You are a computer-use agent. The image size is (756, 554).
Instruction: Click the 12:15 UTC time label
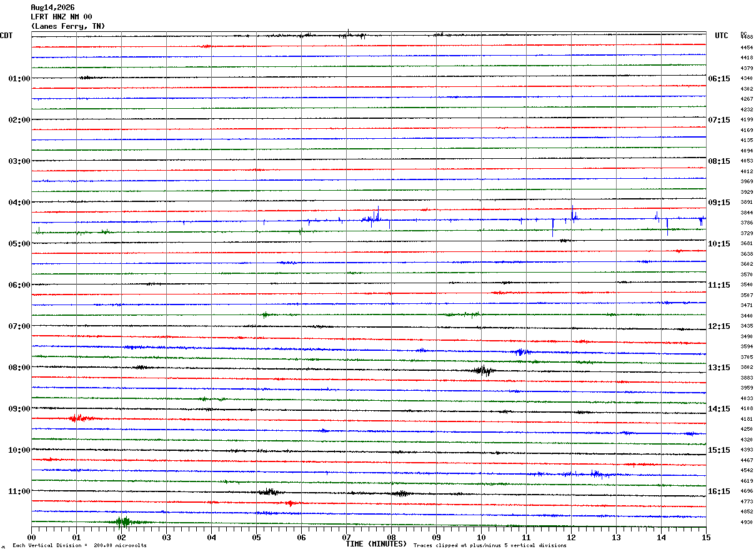[x=719, y=326]
